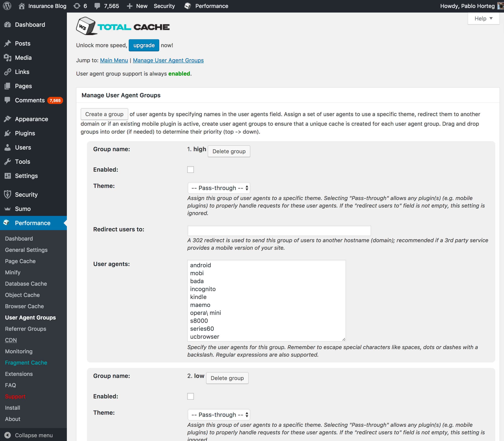
Task: Open Theme dropdown for the low group
Action: (x=219, y=415)
